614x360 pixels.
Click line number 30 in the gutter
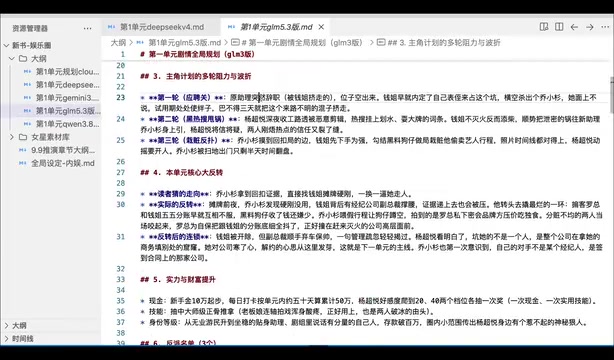coord(121,204)
